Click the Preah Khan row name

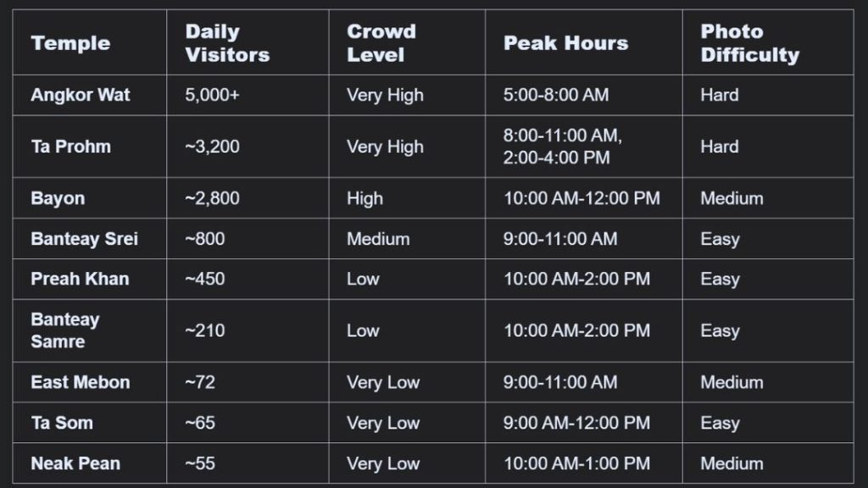[x=80, y=279]
